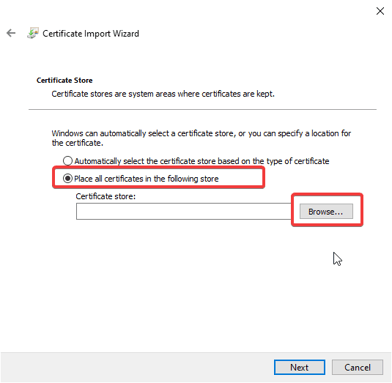Click the 'Windows can automatically select' instruction text

201,133
